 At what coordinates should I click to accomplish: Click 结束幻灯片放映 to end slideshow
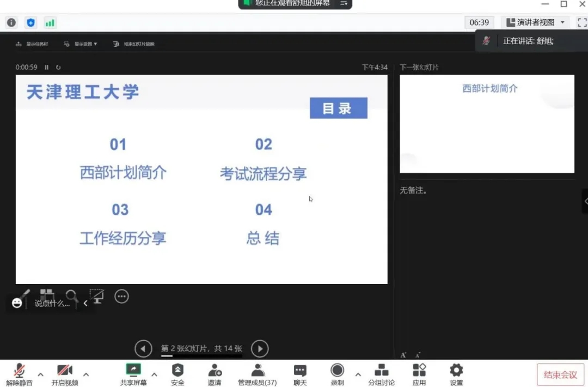(134, 44)
